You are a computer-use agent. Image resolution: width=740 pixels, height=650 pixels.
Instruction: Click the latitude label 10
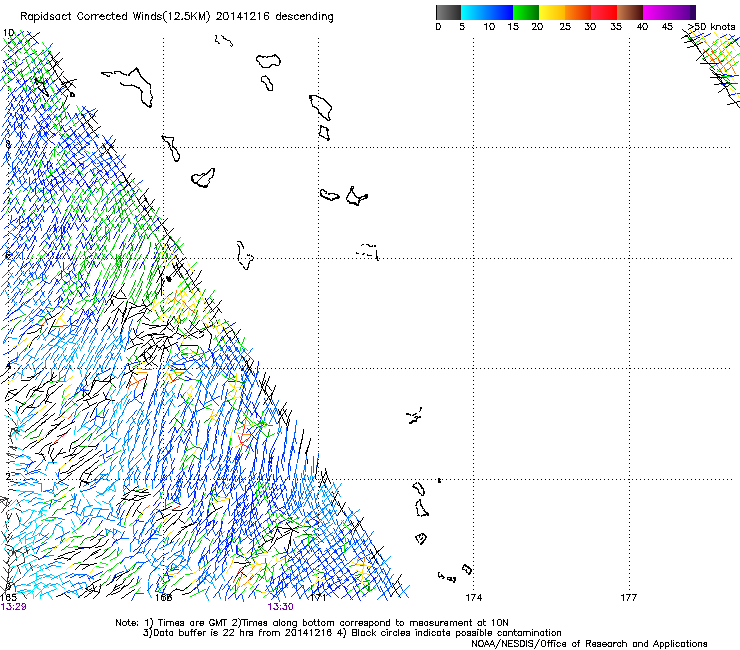tap(8, 33)
